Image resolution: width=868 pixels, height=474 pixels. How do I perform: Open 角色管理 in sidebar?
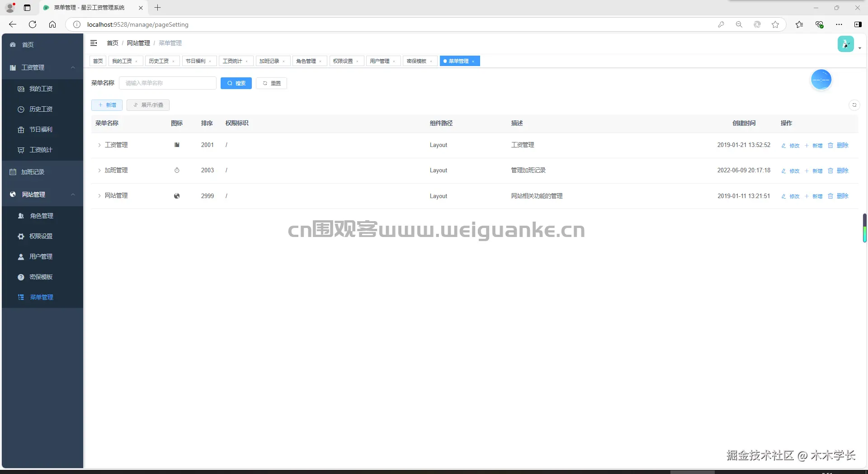(x=42, y=216)
